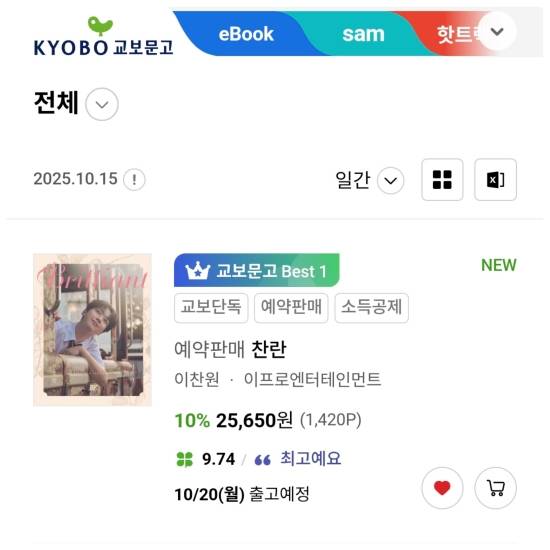Click the clover rating icon next to 9.74
Viewport: 550px width, 550px height.
[x=185, y=459]
